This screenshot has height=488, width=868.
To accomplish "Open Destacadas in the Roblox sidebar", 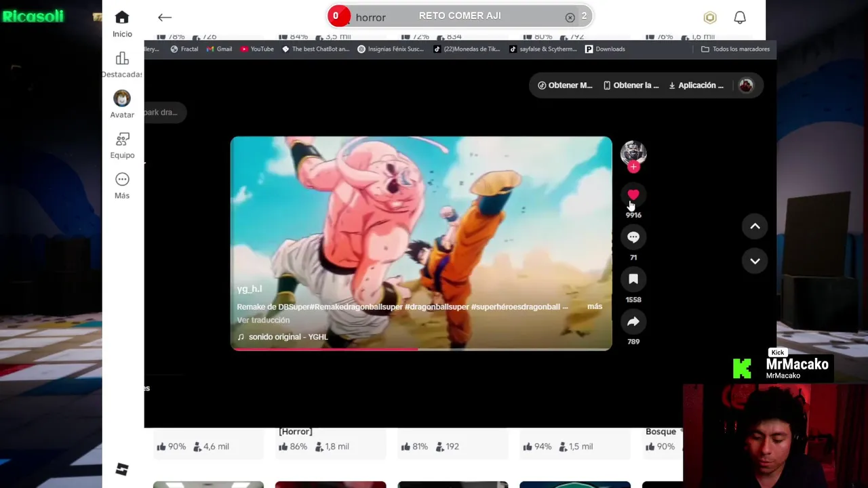I will pos(122,65).
